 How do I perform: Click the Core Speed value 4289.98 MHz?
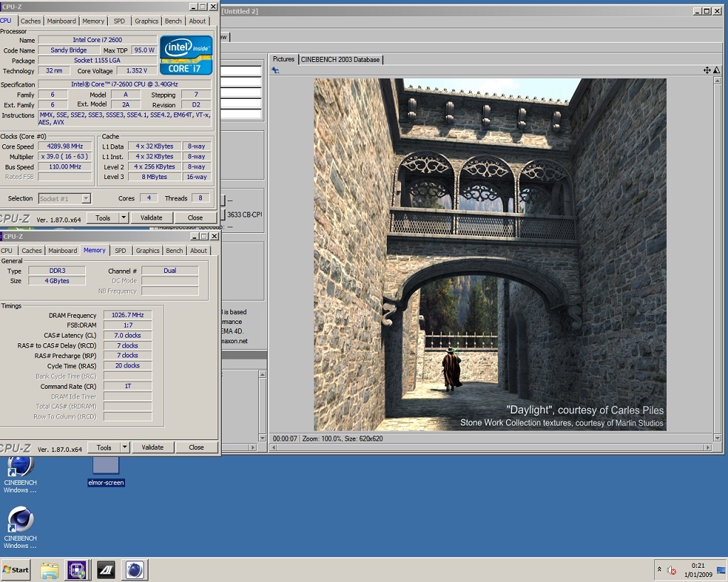65,146
